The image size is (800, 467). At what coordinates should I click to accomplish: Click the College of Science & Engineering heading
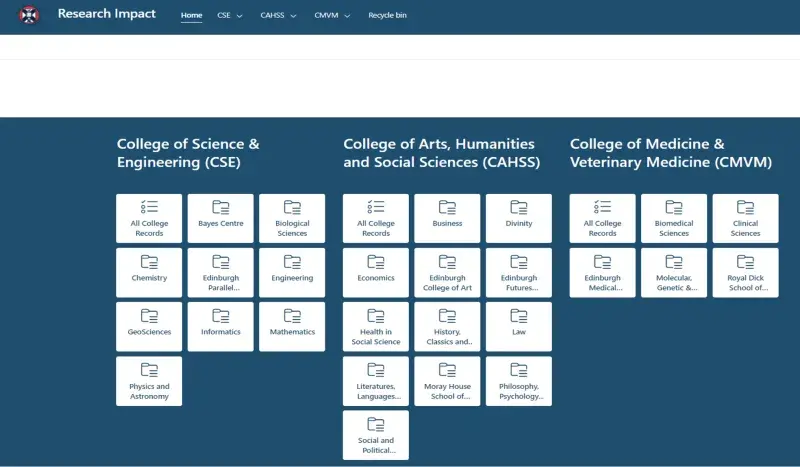(188, 153)
